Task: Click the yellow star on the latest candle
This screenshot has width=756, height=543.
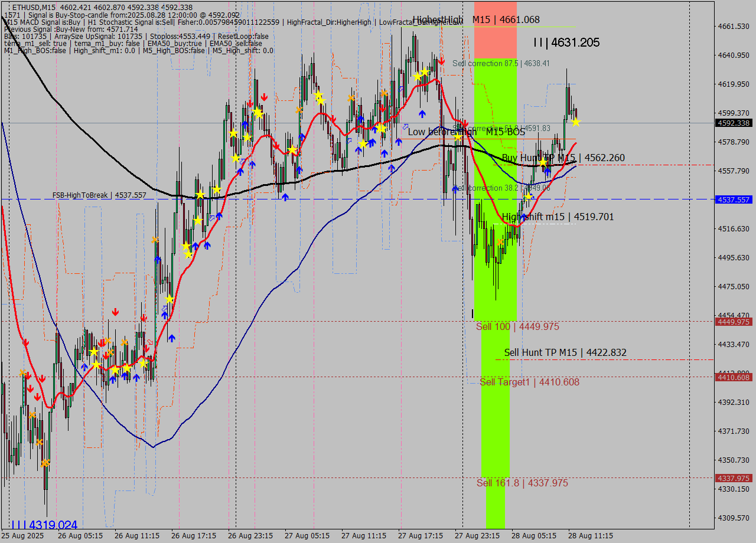Action: point(576,122)
